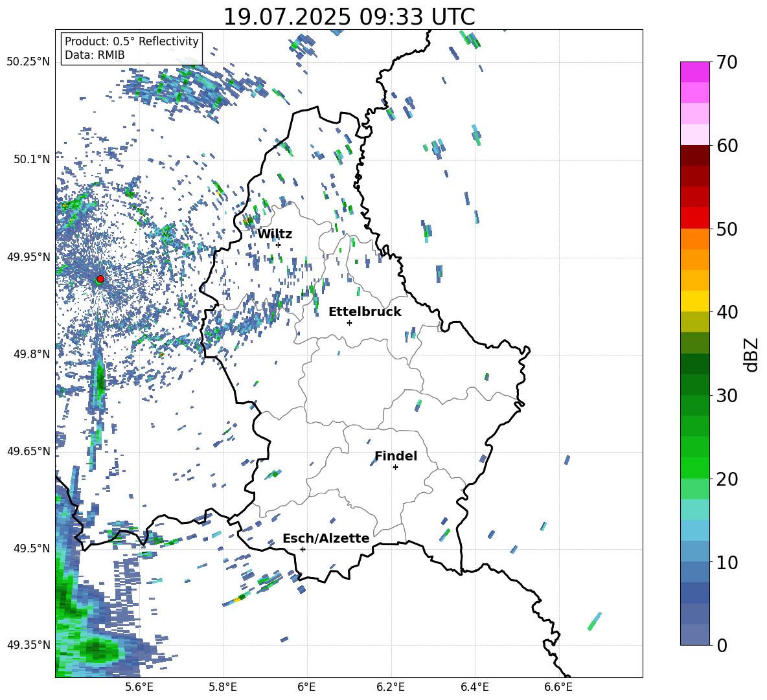Click the 30 colorbar tick label
This screenshot has width=767, height=700.
point(727,396)
